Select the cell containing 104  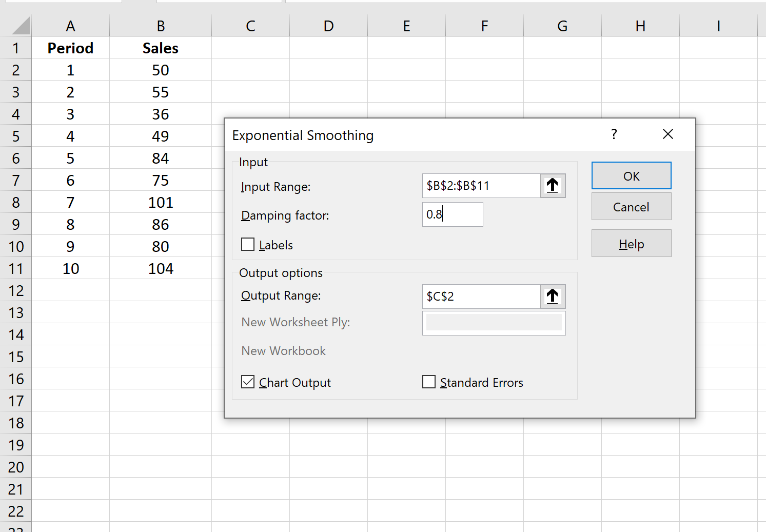pos(161,268)
